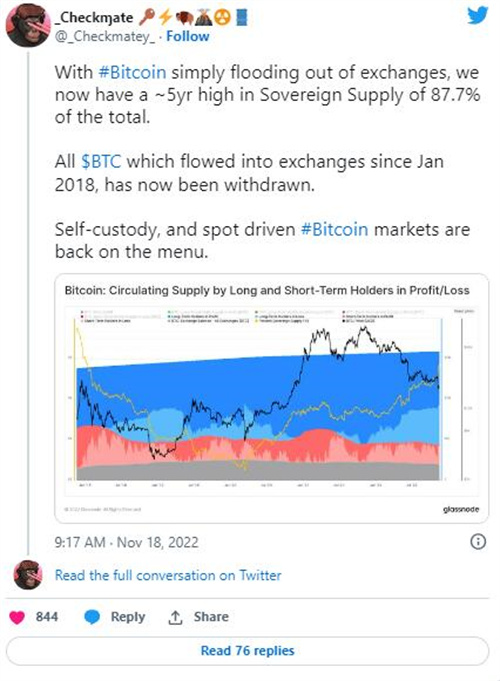Click the Twitter bird logo
500x681 pixels.
(478, 16)
